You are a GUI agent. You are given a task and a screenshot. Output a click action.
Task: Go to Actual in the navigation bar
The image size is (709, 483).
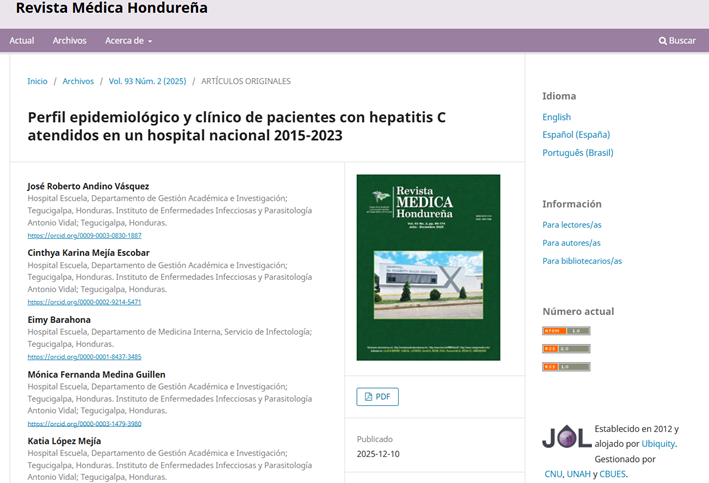(x=22, y=41)
